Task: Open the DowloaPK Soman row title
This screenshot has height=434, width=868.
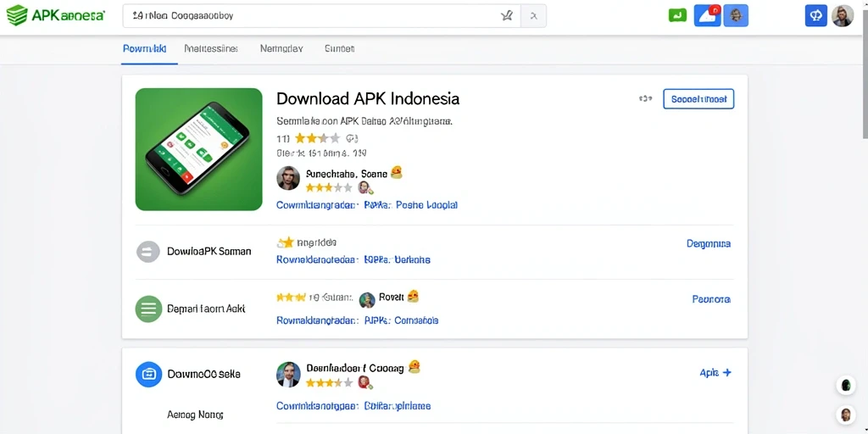Action: point(209,251)
